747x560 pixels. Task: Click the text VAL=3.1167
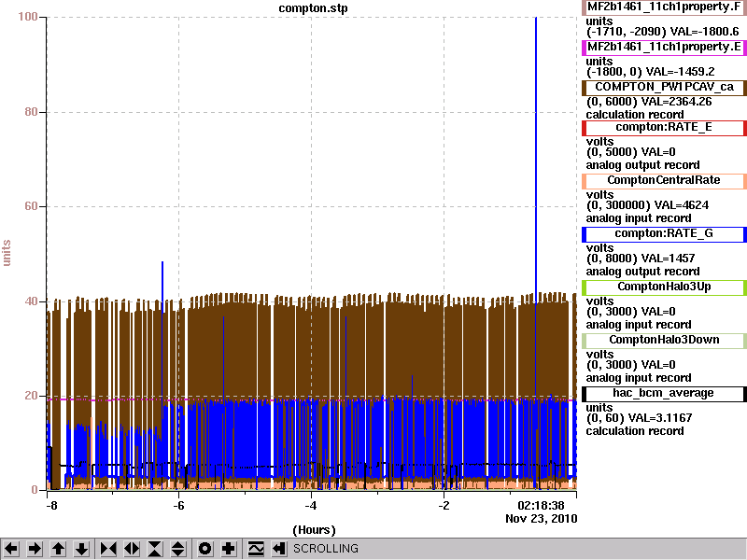click(660, 418)
